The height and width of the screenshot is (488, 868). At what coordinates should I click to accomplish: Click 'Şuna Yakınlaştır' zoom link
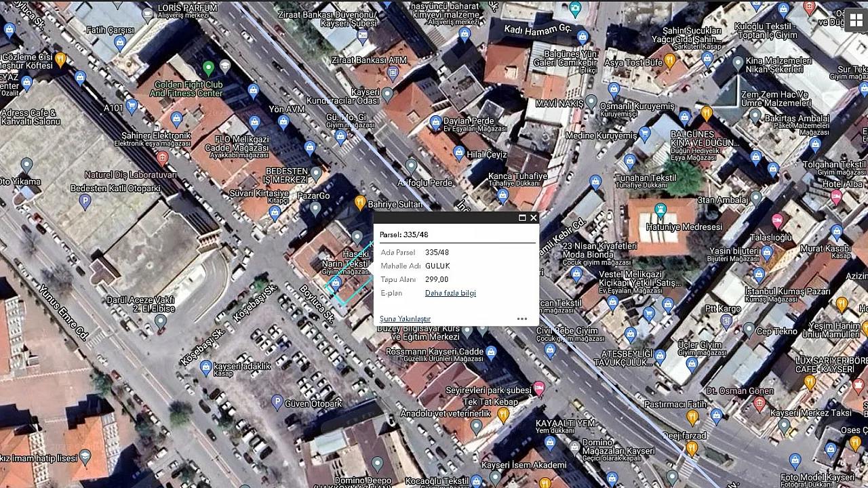(405, 319)
